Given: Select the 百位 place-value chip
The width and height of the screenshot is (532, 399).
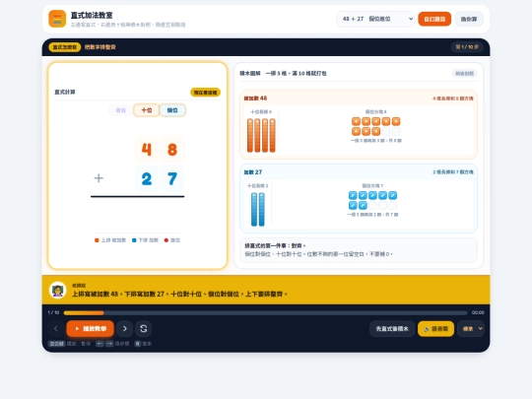Looking at the screenshot, I should [121, 110].
